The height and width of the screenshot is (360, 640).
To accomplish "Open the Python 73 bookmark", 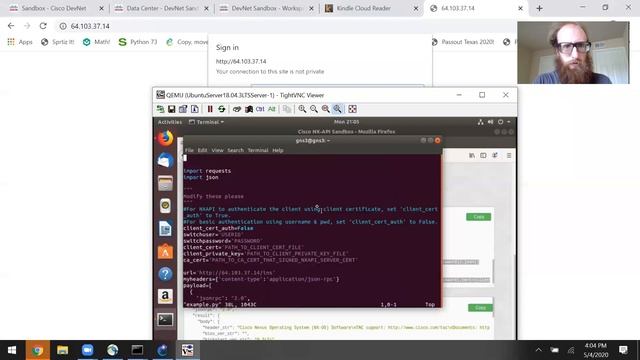I will (138, 42).
